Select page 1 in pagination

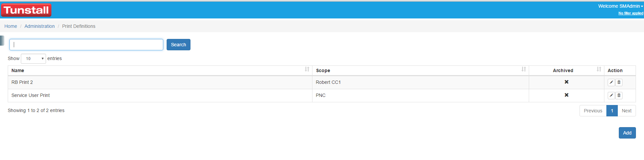(x=612, y=111)
